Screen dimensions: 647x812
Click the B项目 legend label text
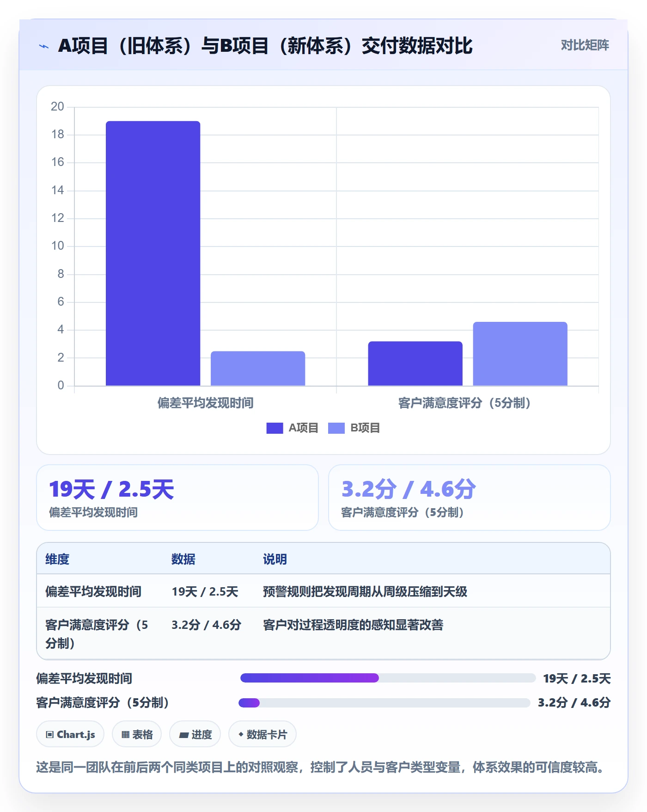365,428
